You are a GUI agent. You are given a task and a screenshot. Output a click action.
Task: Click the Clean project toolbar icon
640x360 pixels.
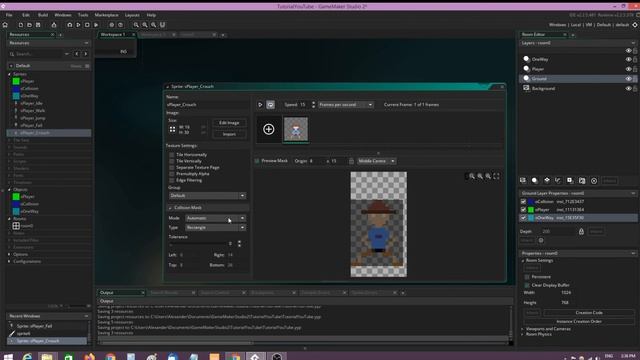click(x=96, y=25)
